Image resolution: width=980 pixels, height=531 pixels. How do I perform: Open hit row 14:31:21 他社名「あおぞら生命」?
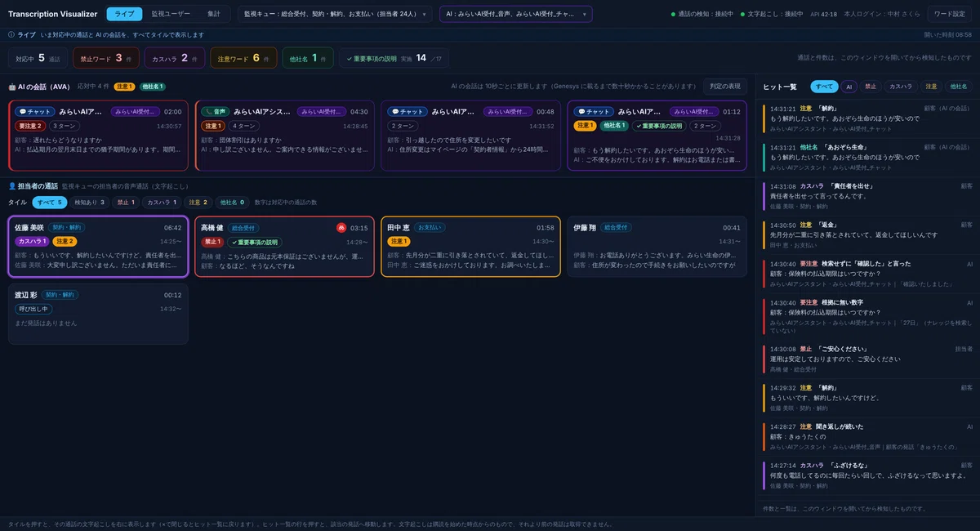click(x=867, y=157)
